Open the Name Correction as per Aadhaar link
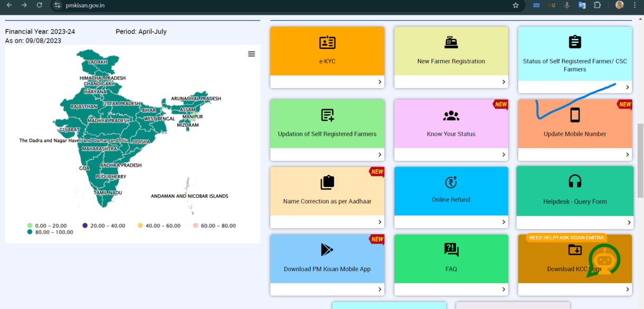 coord(327,201)
